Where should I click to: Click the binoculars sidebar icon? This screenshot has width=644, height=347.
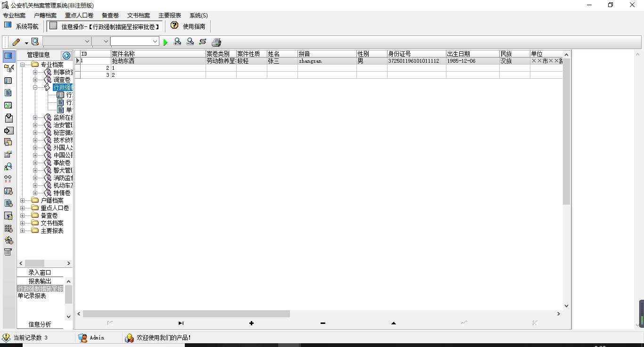[8, 179]
